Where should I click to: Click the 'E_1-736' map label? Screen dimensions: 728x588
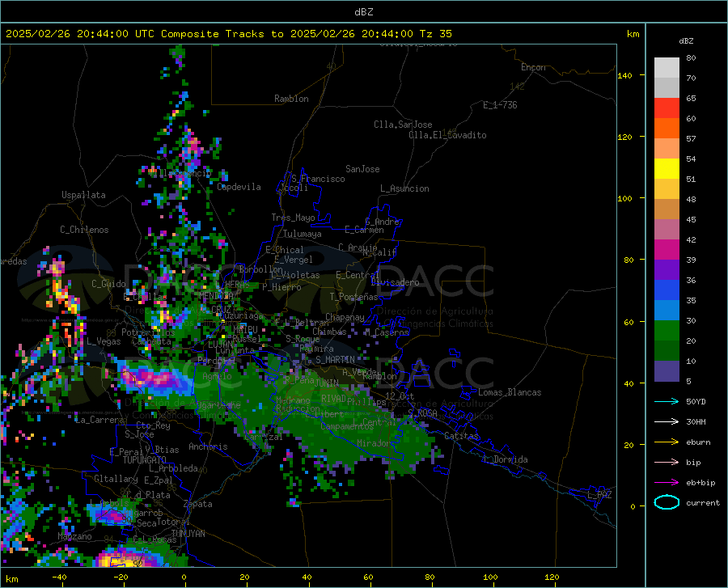pos(500,105)
